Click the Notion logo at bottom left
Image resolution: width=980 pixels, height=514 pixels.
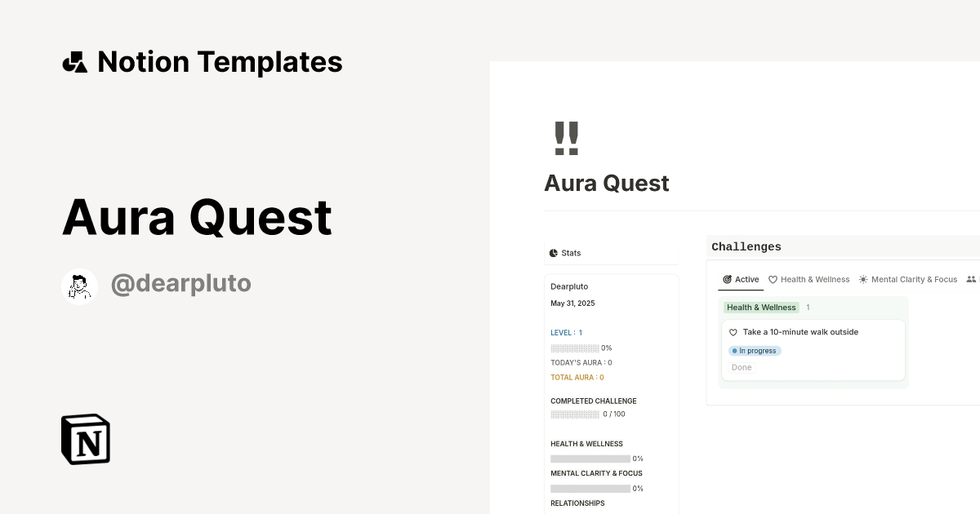tap(85, 439)
